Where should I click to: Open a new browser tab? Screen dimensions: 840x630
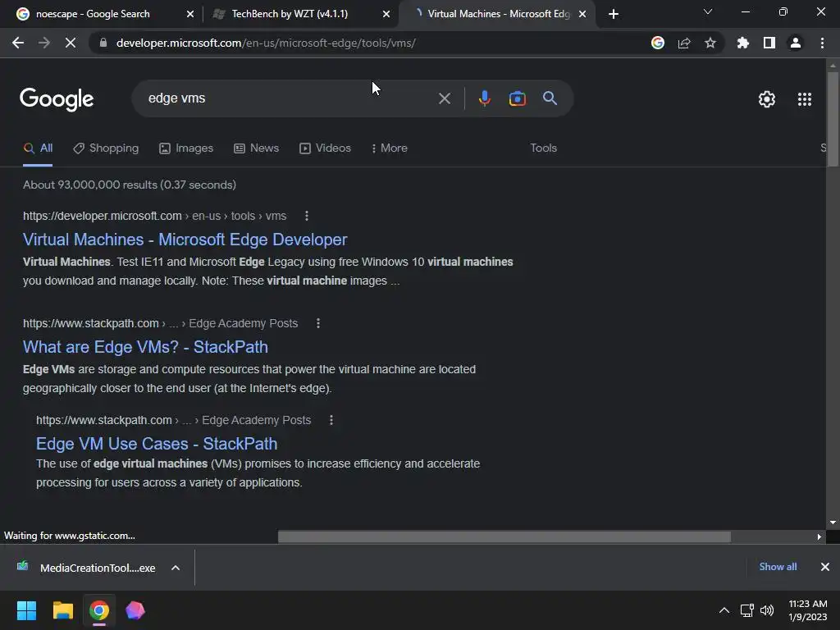click(x=614, y=14)
